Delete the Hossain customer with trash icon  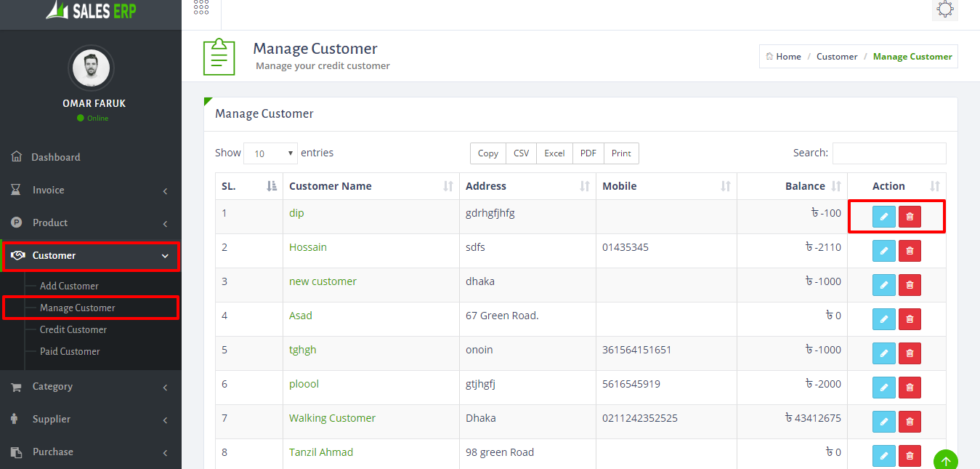coord(910,251)
